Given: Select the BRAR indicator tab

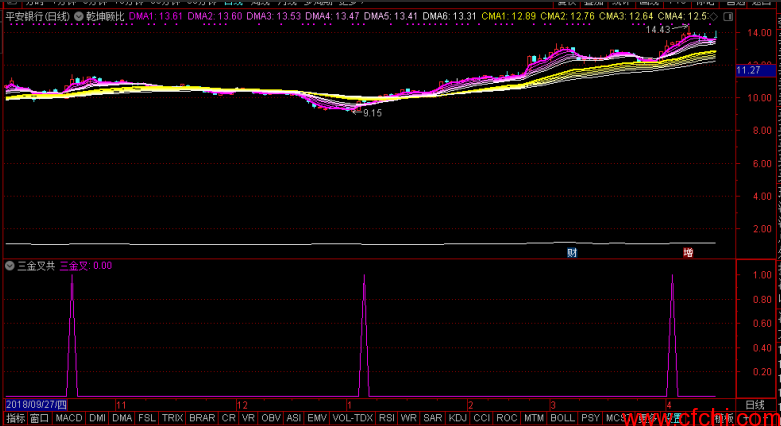Looking at the screenshot, I should coord(202,418).
